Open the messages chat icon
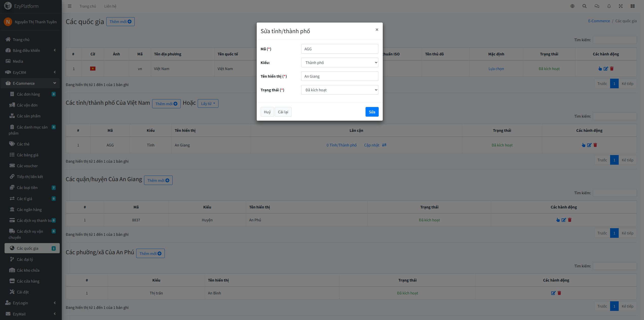Viewport: 644px width, 320px height. coord(597,6)
